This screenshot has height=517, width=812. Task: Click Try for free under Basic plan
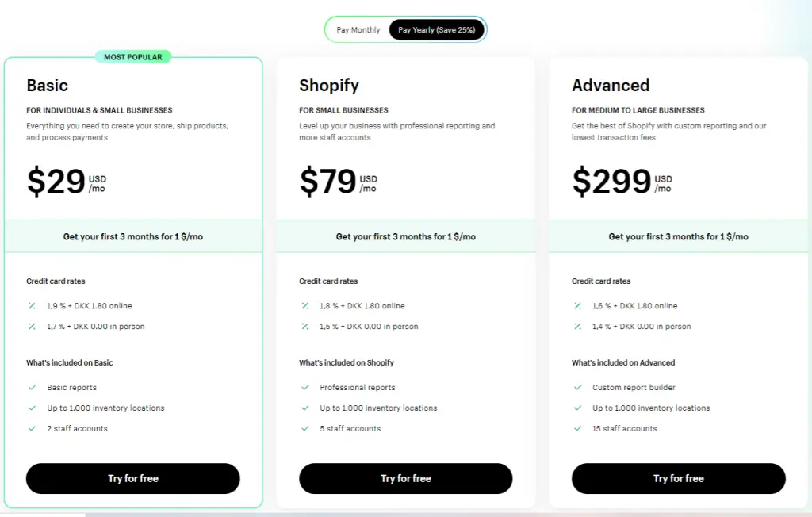[x=132, y=478]
